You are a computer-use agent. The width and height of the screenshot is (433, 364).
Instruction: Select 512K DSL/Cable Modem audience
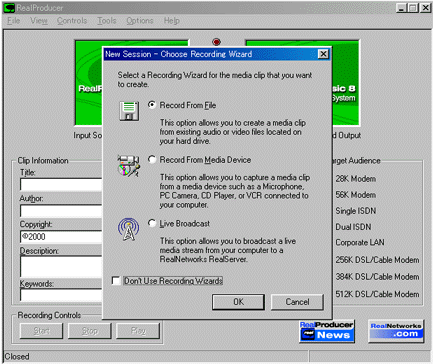377,294
